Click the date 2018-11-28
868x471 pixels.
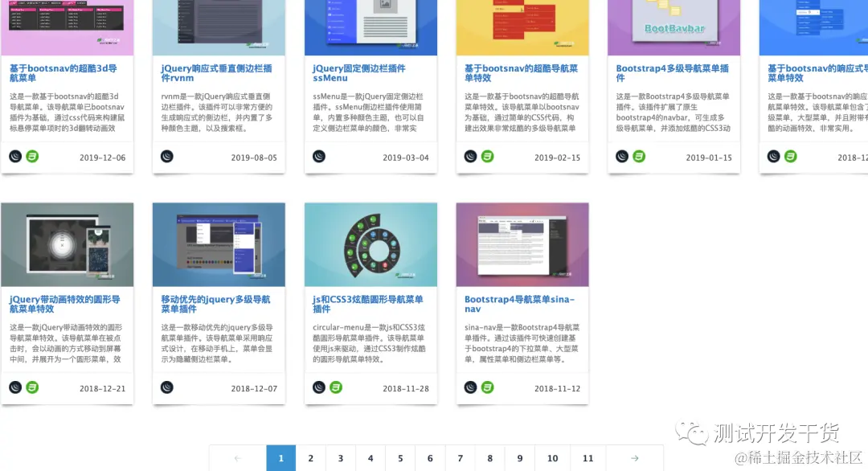click(406, 388)
